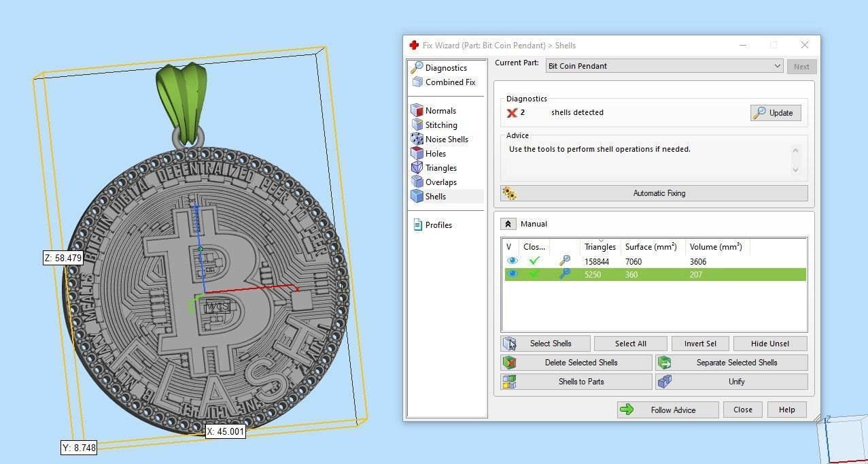Click the Holes cube icon
Image resolution: width=868 pixels, height=464 pixels.
click(x=417, y=154)
